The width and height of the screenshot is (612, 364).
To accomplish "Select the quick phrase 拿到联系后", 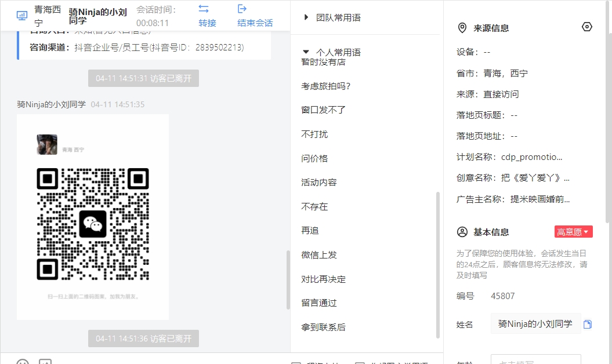I will [323, 327].
